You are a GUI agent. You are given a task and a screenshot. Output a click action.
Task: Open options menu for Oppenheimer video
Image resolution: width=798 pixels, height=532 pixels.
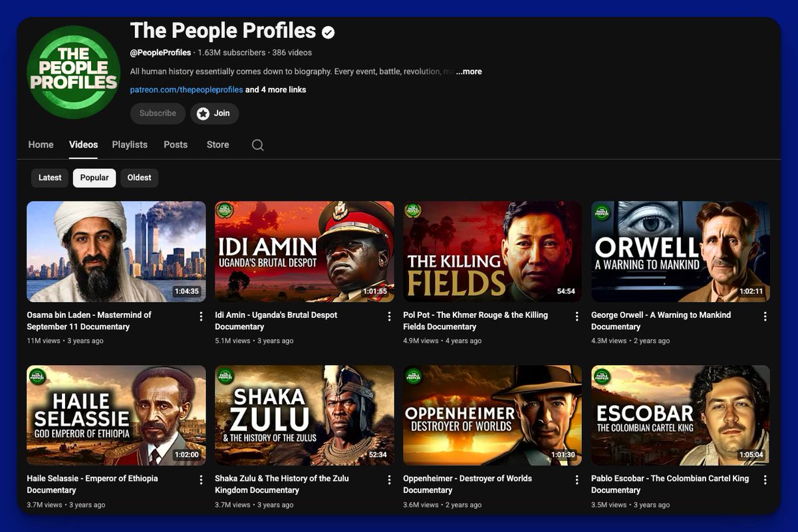[577, 479]
